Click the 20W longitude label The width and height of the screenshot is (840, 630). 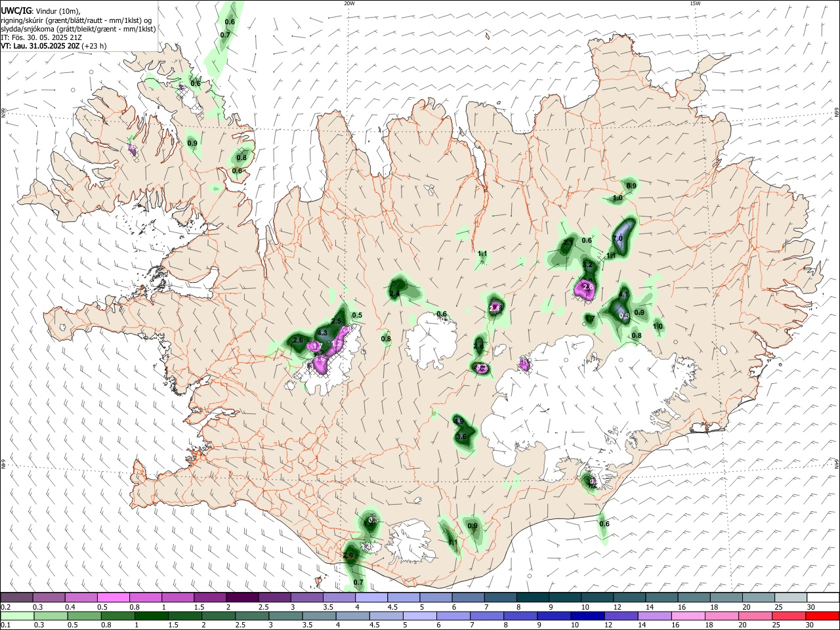[349, 3]
